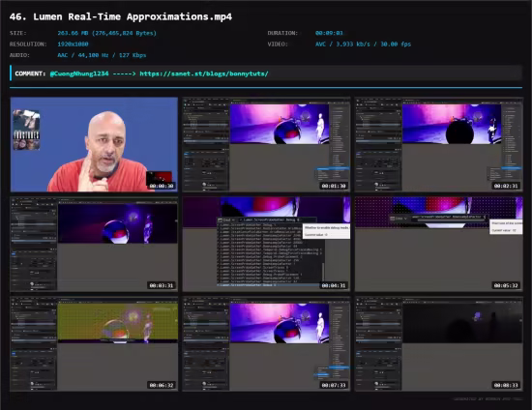The image size is (532, 410).
Task: Click the video value 'AVC / 3.933 kb/s / 30.00 fps'
Action: [x=363, y=44]
